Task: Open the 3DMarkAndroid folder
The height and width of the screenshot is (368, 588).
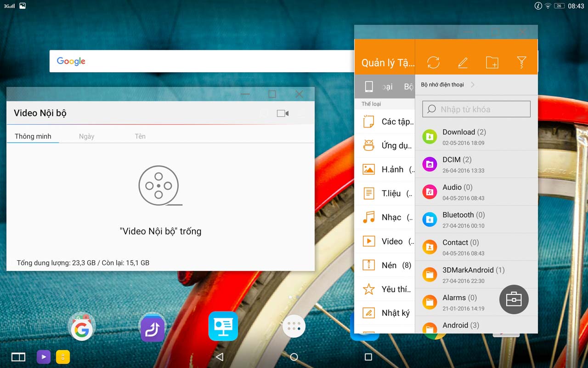Action: pyautogui.click(x=476, y=275)
